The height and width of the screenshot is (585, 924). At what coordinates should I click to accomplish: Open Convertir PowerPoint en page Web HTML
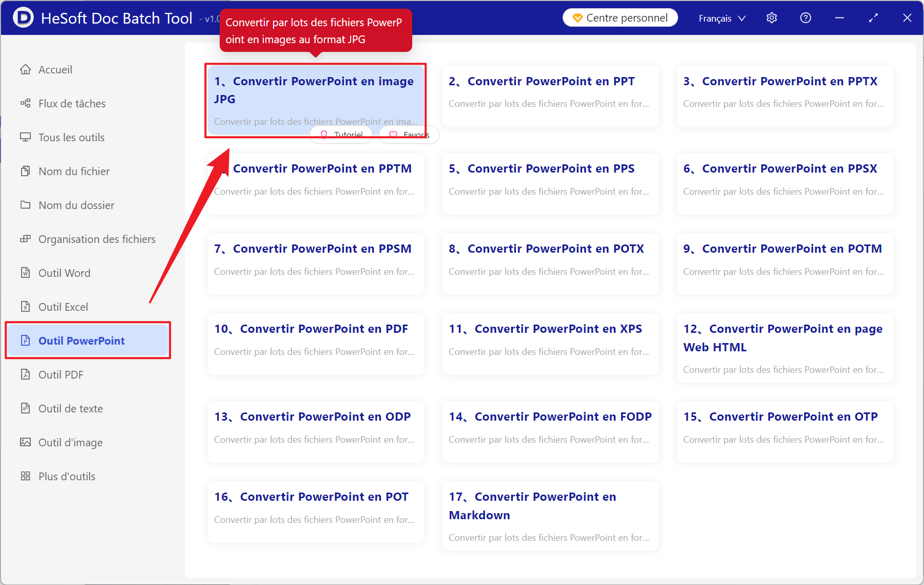click(785, 348)
